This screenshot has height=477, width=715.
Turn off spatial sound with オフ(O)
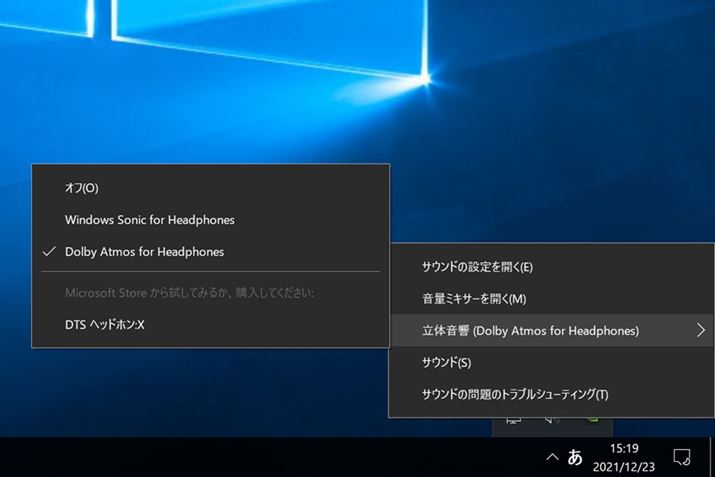(x=210, y=188)
